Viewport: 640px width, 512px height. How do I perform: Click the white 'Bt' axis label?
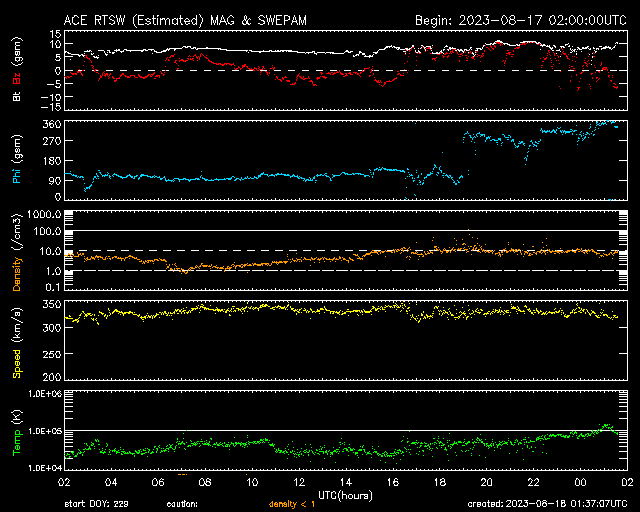(17, 96)
